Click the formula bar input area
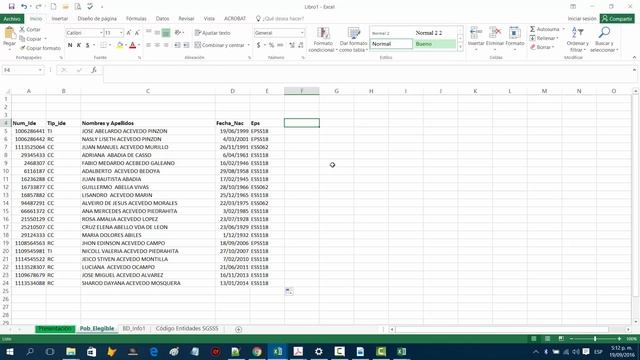 367,73
